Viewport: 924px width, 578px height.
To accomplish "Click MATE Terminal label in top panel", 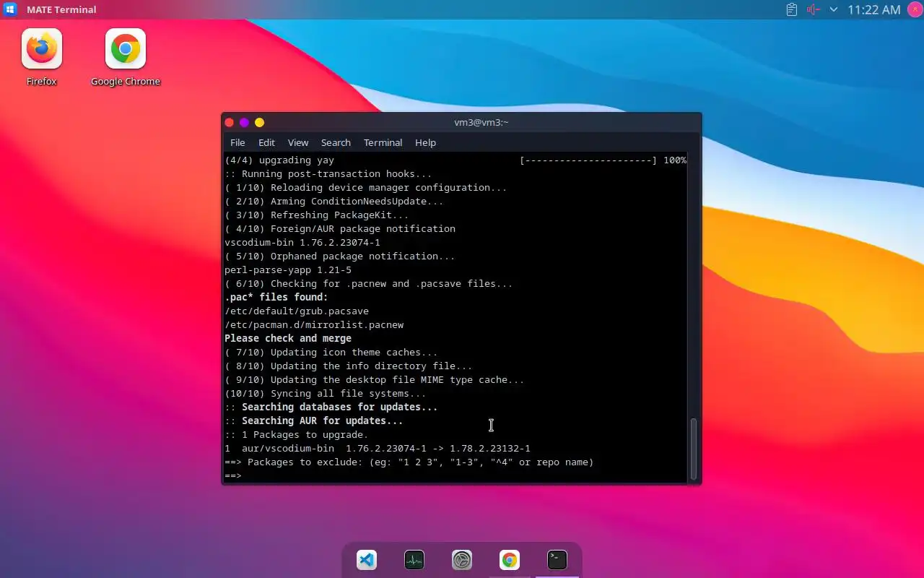I will pos(61,9).
